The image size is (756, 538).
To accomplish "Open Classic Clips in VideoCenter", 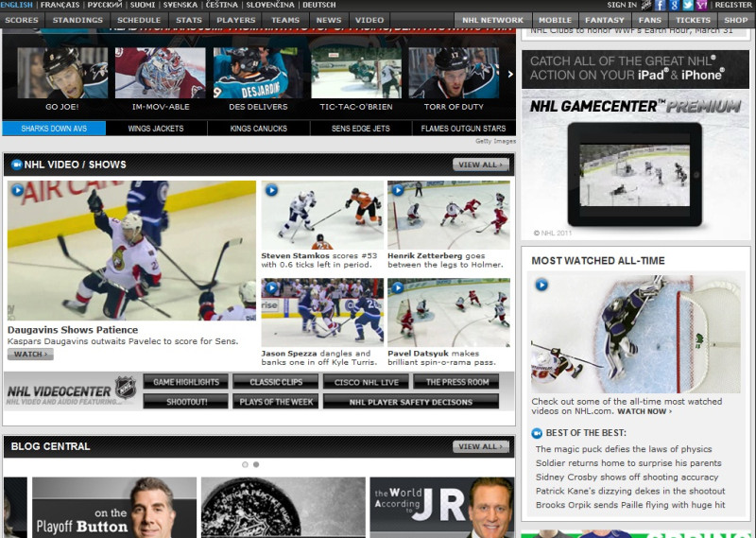I will click(x=276, y=382).
